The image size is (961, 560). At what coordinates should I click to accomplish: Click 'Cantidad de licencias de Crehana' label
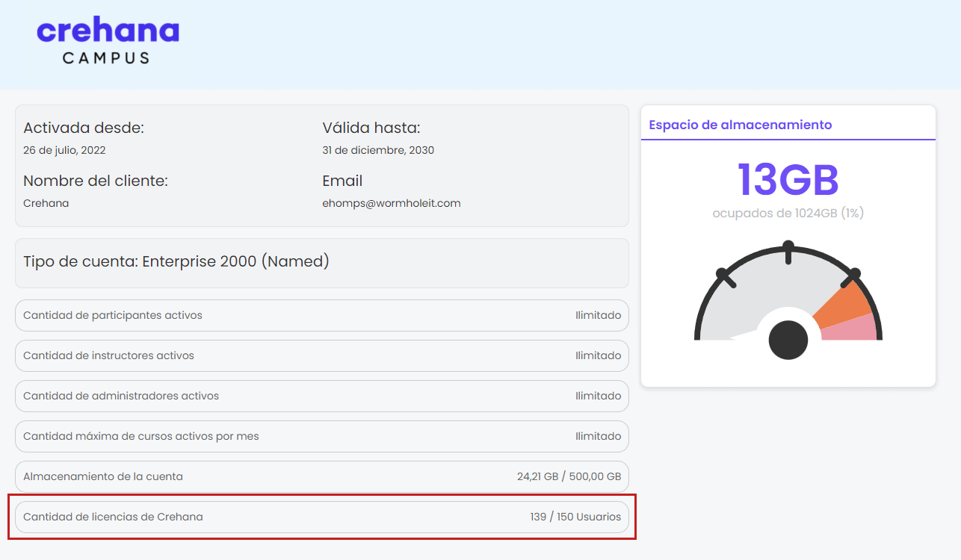113,517
